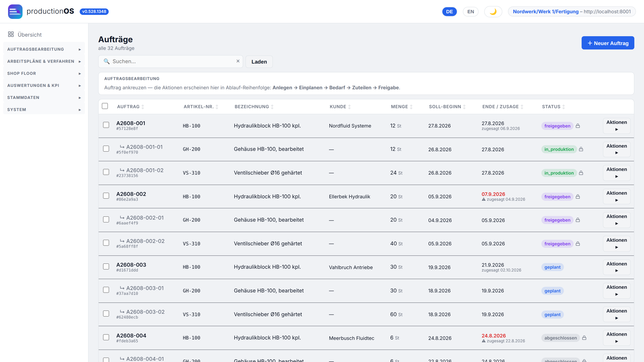
Task: Click the Laden button
Action: coord(259,62)
